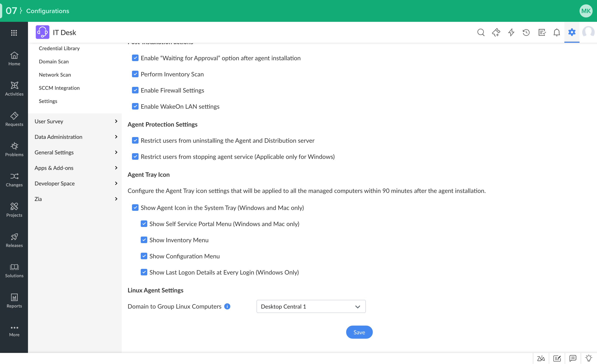
Task: Open Activities module
Action: click(14, 89)
